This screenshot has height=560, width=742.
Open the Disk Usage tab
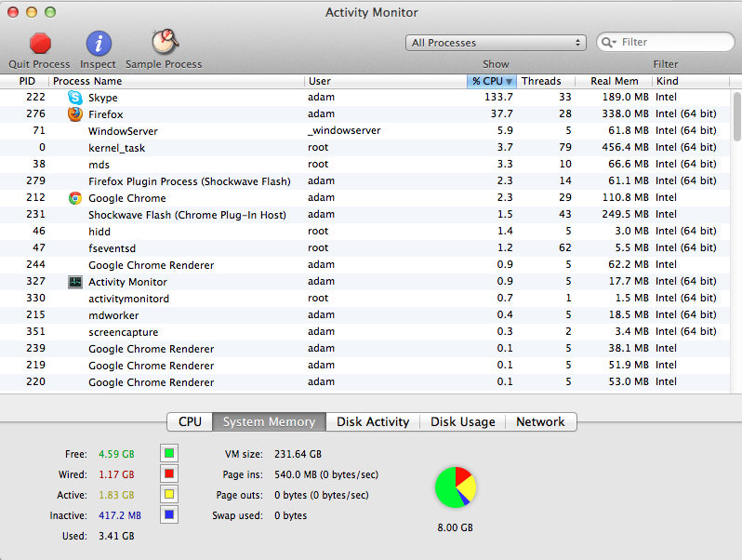pos(463,421)
